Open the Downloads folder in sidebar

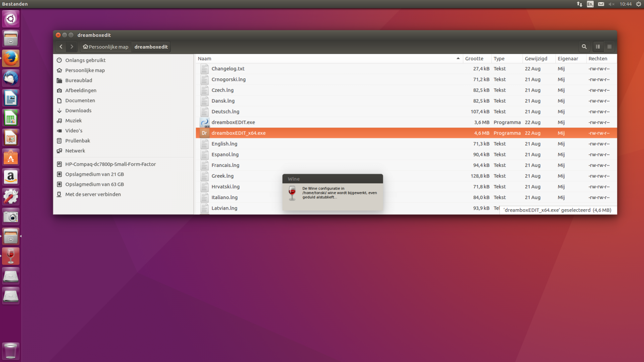[x=78, y=111]
